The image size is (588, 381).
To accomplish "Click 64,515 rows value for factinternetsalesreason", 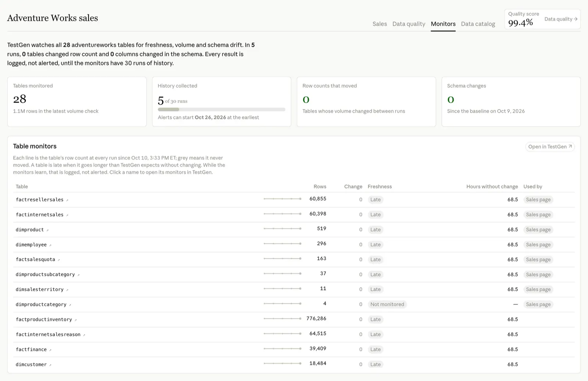I will click(x=318, y=334).
